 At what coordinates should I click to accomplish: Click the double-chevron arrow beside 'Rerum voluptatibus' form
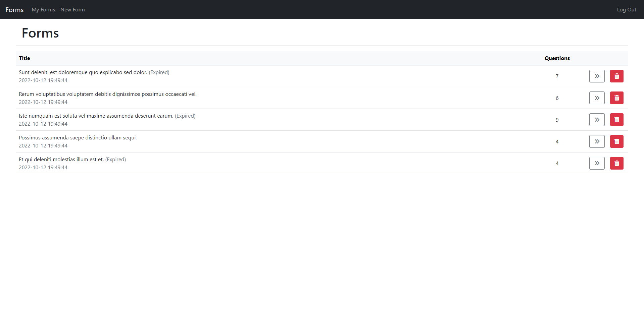pos(597,98)
